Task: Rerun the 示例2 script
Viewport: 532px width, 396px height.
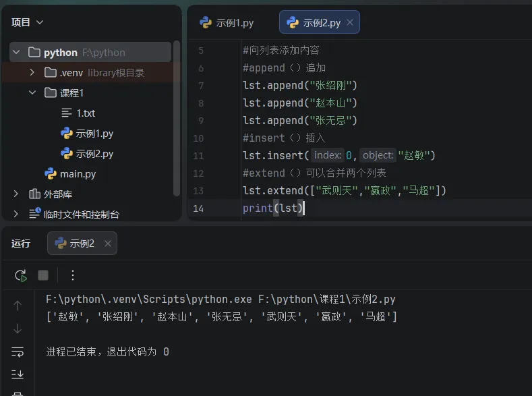Action: [x=21, y=275]
